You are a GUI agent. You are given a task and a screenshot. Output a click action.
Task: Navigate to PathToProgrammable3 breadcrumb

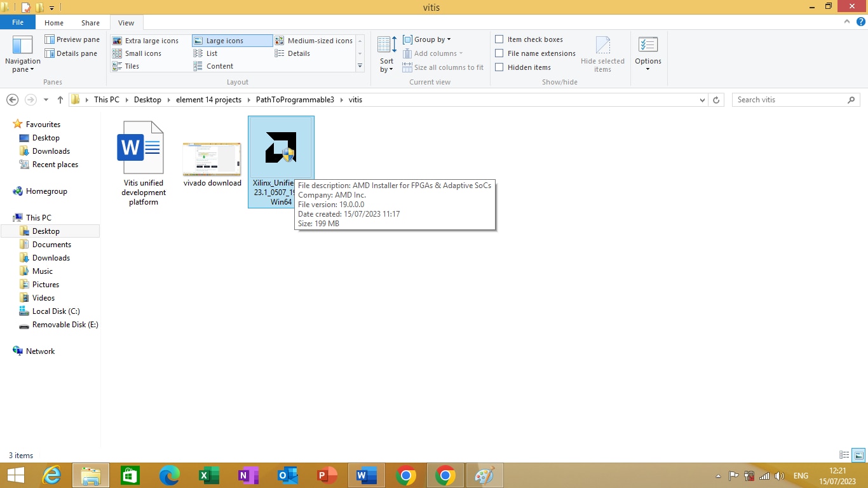[x=295, y=100]
